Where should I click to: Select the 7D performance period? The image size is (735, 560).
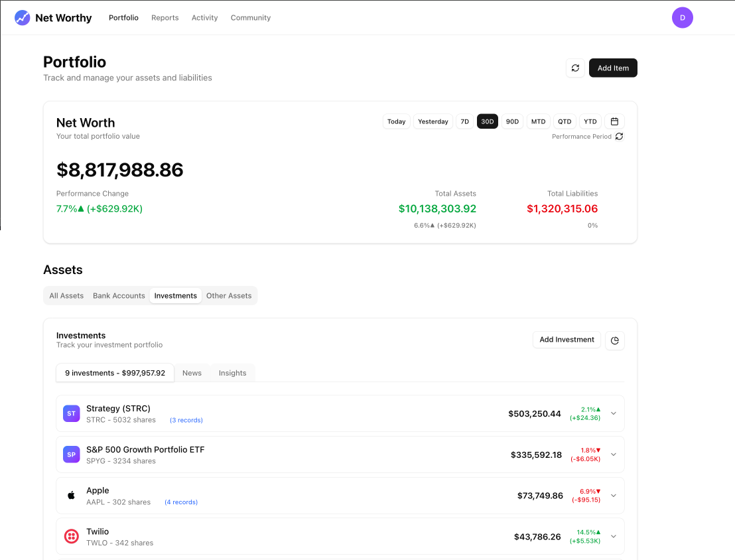pos(464,121)
